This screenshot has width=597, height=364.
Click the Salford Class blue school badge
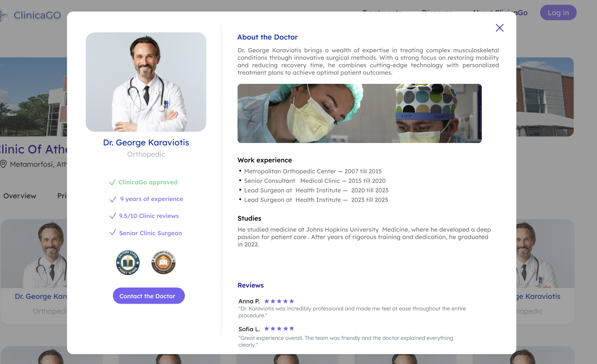click(128, 263)
